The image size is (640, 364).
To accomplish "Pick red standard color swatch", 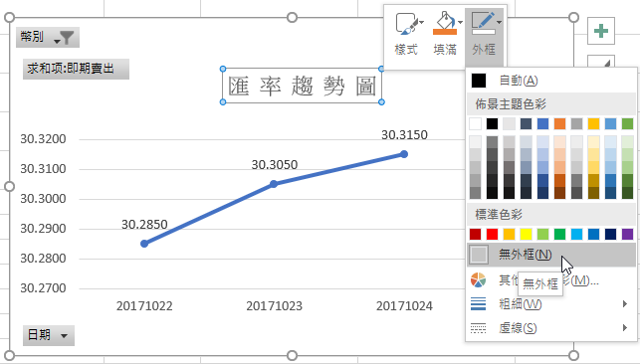I will 493,234.
